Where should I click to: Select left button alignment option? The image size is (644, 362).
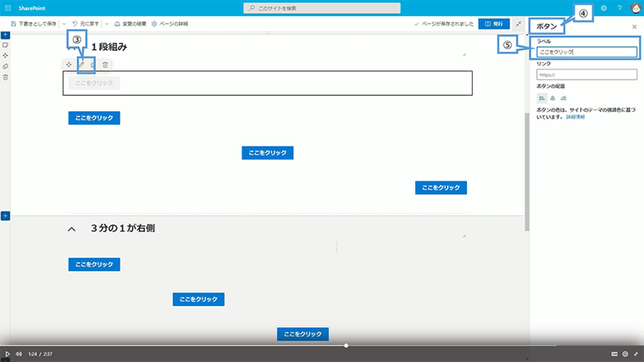542,98
